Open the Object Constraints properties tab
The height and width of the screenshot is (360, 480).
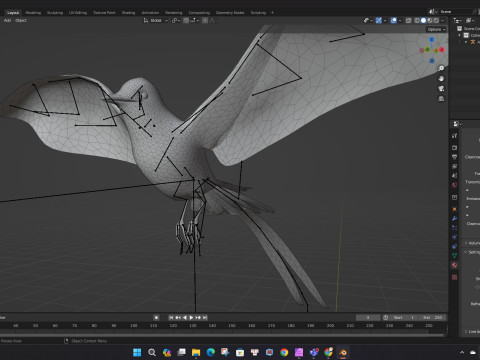[454, 246]
